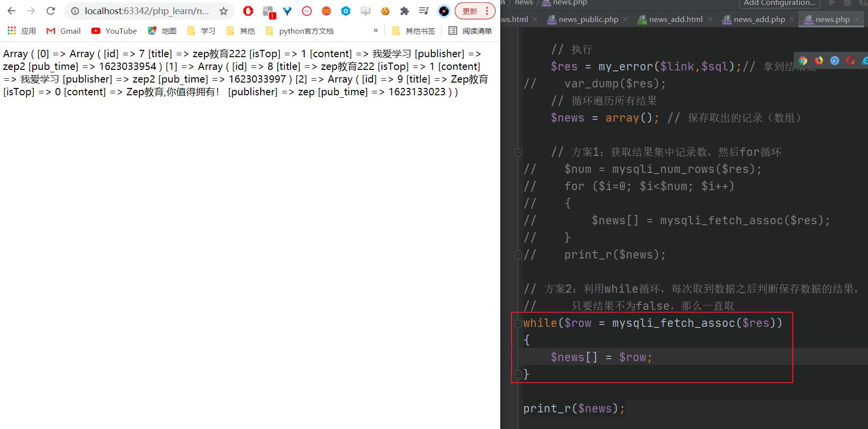Open the python官方文档 bookmark folder

[299, 31]
